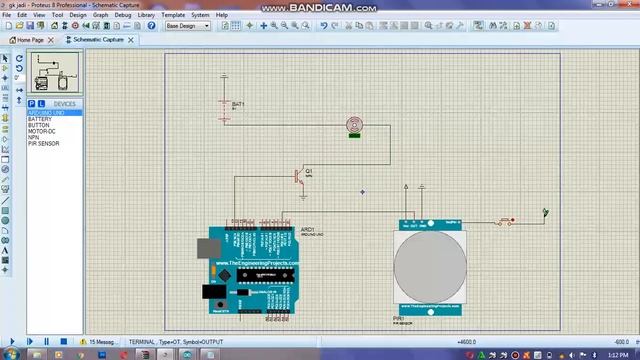Click the blue Center At Cursor plus icon
This screenshot has width=640, height=360.
tap(264, 26)
